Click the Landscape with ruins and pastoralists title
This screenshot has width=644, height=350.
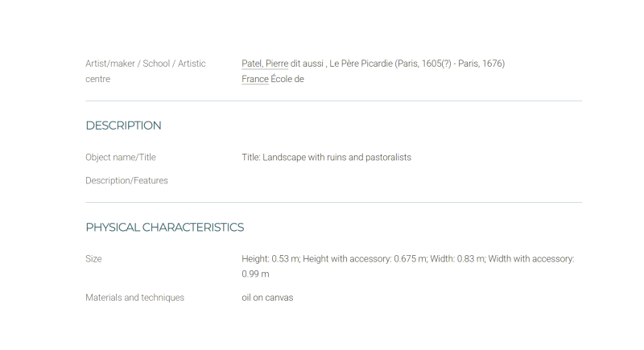336,158
